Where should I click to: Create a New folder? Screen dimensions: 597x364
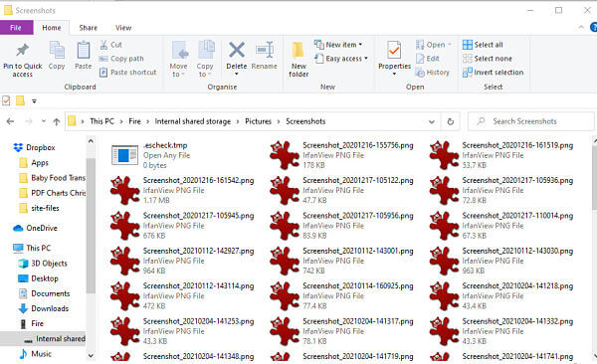(298, 59)
